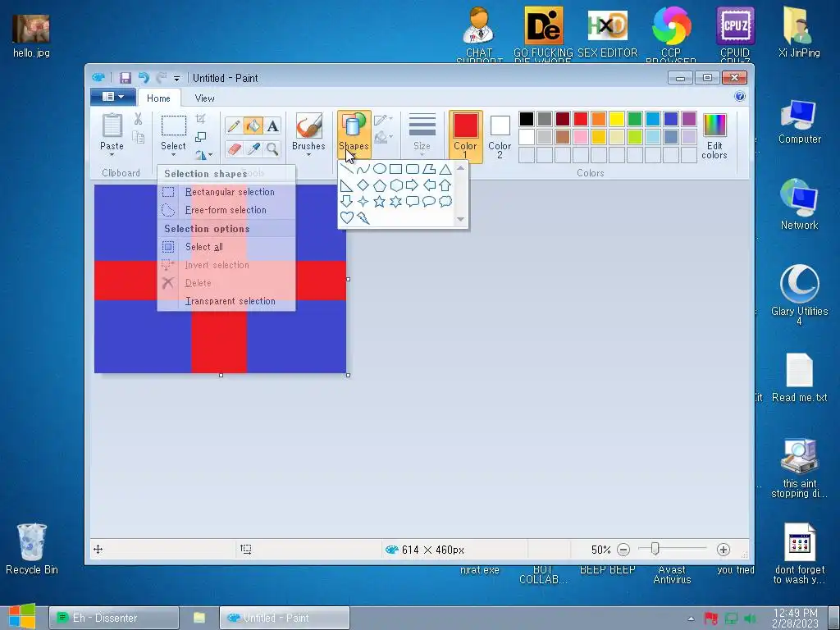This screenshot has height=630, width=840.
Task: Click the Undo arrow in title bar
Action: click(x=143, y=78)
